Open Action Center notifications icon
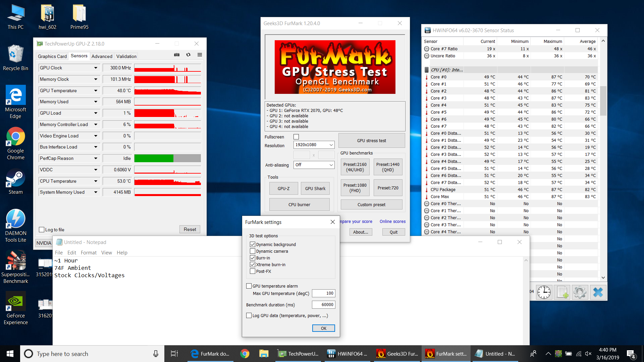644x362 pixels. tap(631, 354)
